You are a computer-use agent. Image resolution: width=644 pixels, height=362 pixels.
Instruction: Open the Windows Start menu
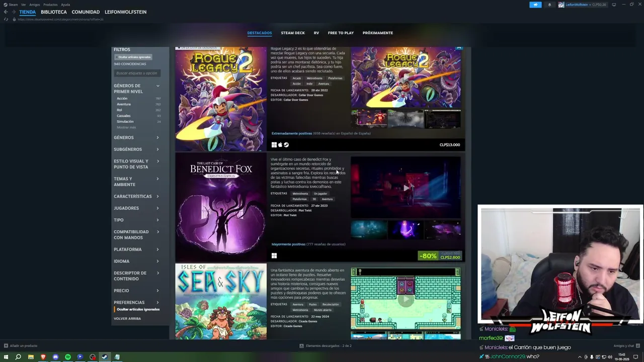click(6, 357)
